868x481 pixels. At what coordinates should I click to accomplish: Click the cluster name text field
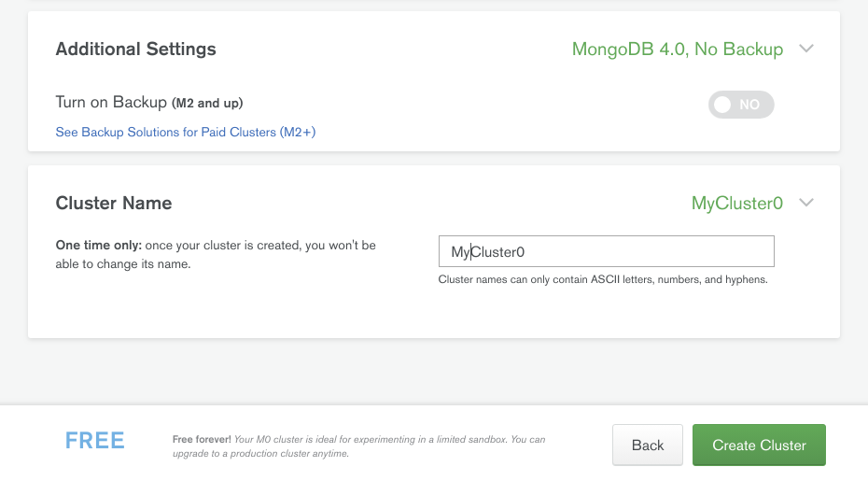point(606,252)
